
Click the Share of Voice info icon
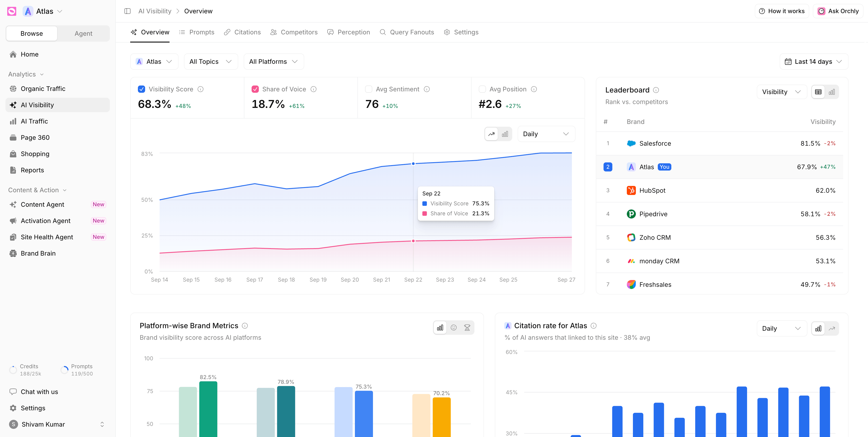(313, 89)
